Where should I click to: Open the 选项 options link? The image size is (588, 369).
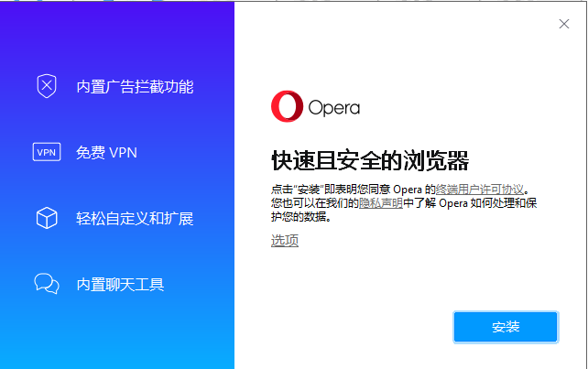tap(285, 241)
